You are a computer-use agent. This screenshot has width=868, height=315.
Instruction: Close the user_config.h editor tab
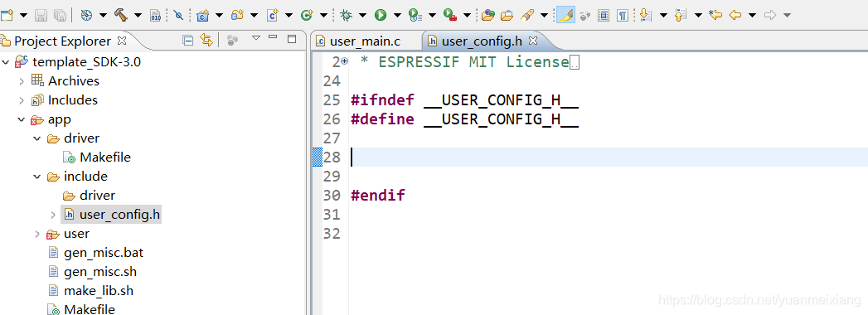point(533,41)
